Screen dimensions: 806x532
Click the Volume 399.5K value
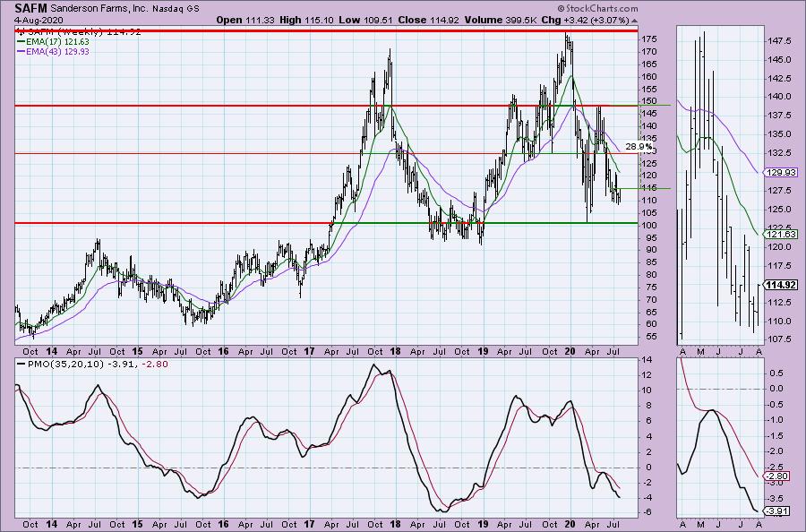coord(501,20)
